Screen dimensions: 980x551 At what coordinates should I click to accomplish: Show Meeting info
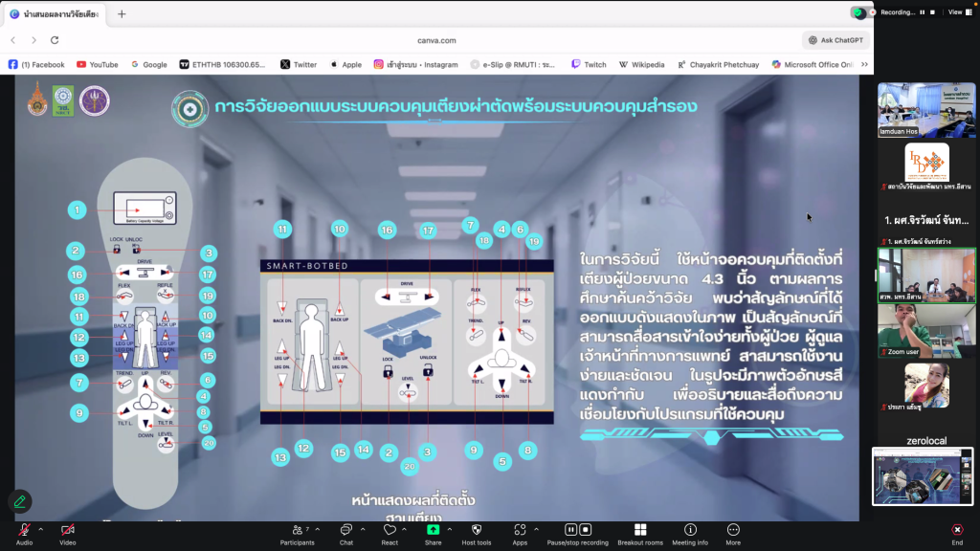[x=690, y=530]
